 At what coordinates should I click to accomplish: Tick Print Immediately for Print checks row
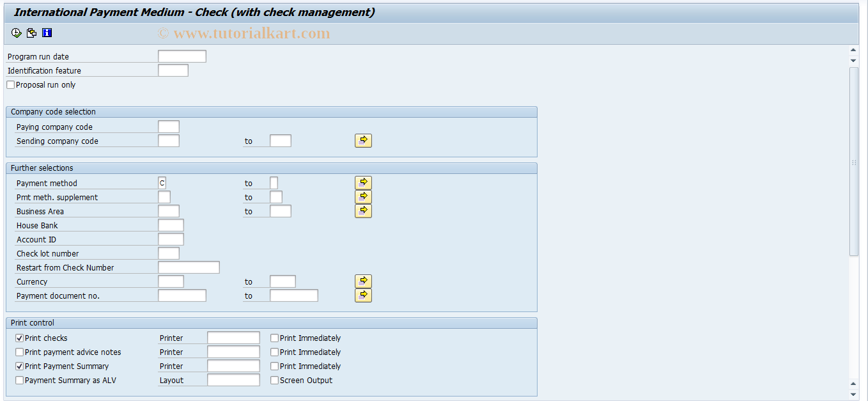(x=275, y=338)
